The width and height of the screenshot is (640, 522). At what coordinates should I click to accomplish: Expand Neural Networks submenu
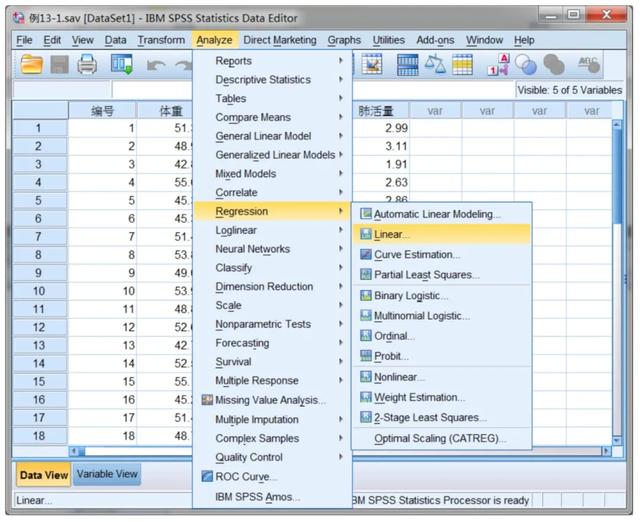tap(272, 249)
